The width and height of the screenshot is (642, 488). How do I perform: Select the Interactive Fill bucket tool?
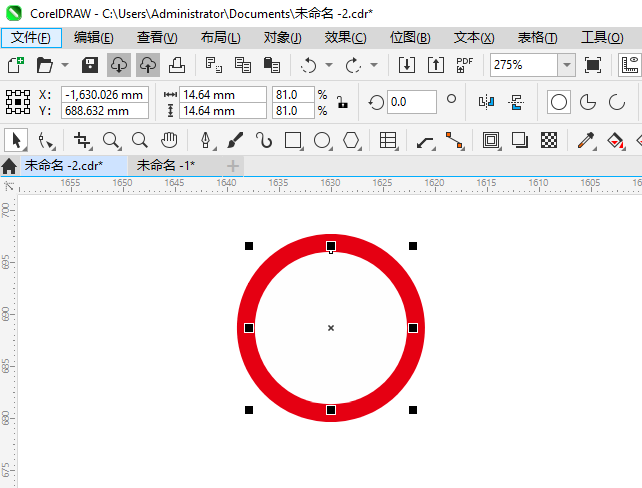[616, 140]
